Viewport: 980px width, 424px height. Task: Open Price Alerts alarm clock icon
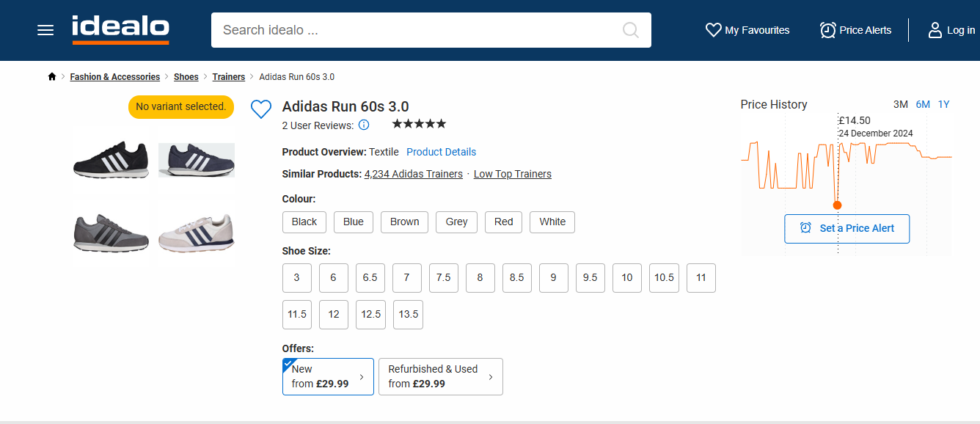[827, 30]
